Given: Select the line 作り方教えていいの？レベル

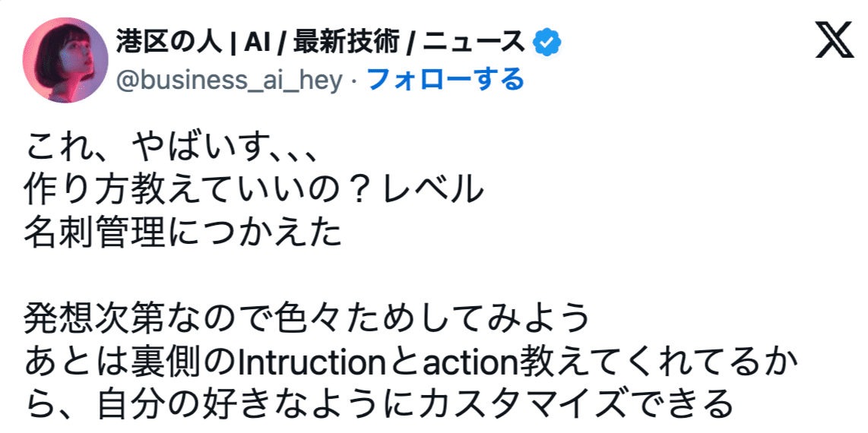Looking at the screenshot, I should (x=254, y=191).
